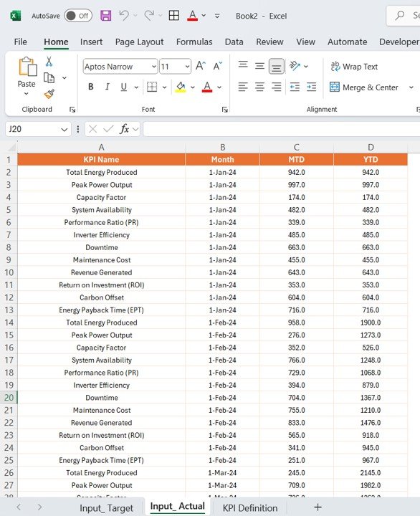The image size is (420, 516).
Task: Select the Home ribbon tab
Action: click(56, 42)
